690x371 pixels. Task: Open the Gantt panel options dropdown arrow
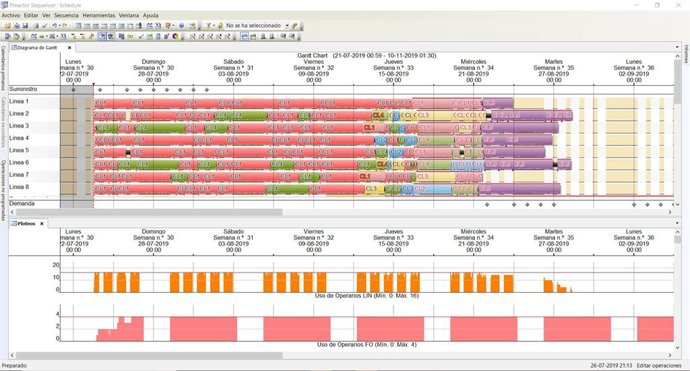pyautogui.click(x=677, y=47)
